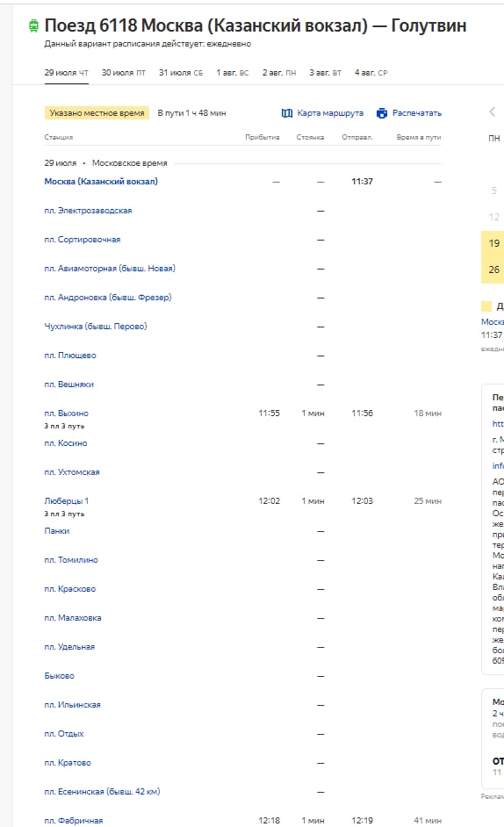
Task: Click departure time 12:19 at Фабричная
Action: 362,821
